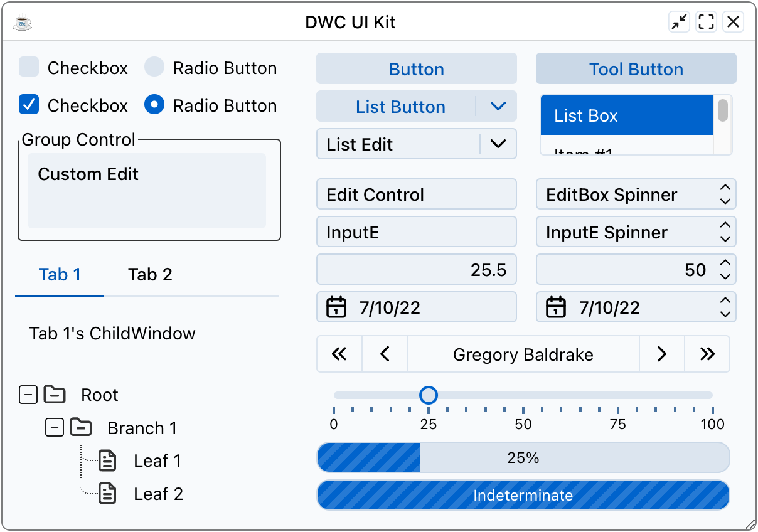Open the List Button dropdown arrow

coord(498,107)
